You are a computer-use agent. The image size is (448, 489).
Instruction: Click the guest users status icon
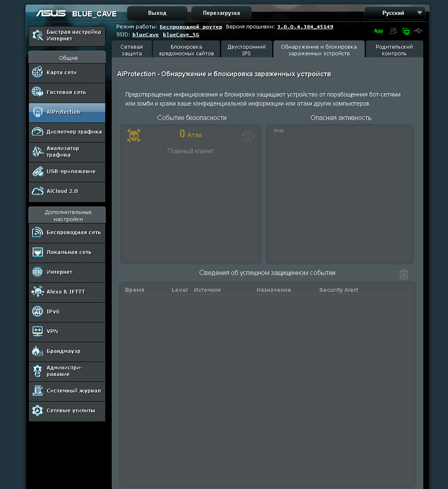[x=393, y=31]
